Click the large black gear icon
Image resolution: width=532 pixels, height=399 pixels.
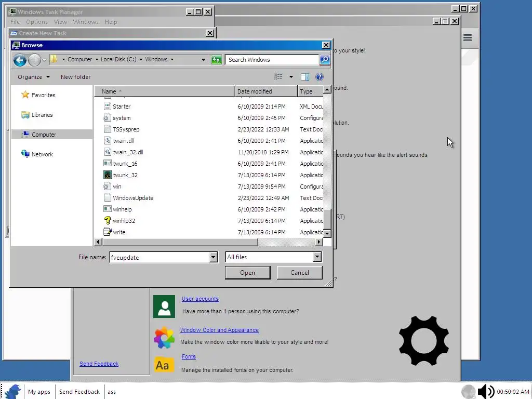(x=424, y=340)
